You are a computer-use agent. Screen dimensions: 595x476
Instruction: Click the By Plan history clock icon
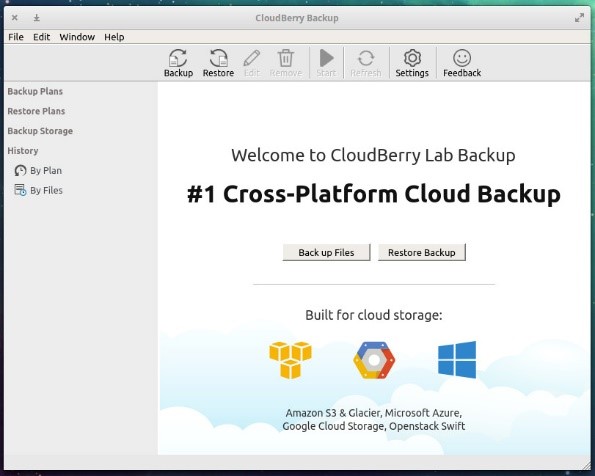pos(20,170)
